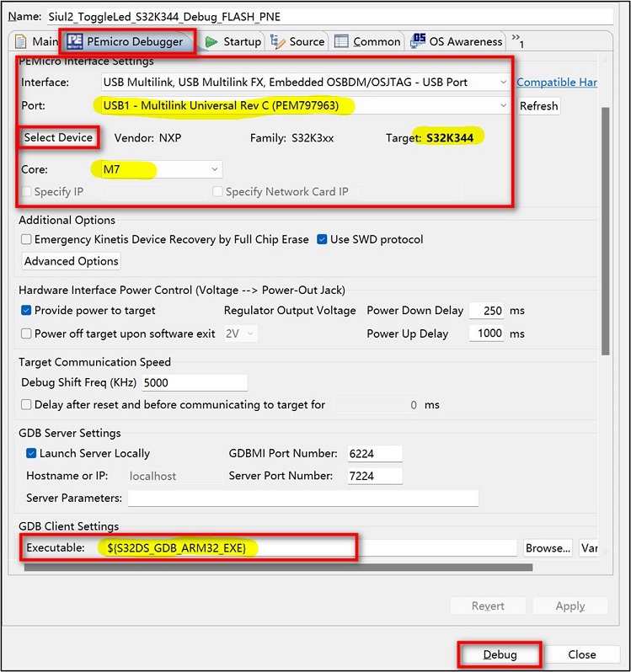Click the partially visible Variables button
Image resolution: width=631 pixels, height=672 pixels.
pos(589,548)
